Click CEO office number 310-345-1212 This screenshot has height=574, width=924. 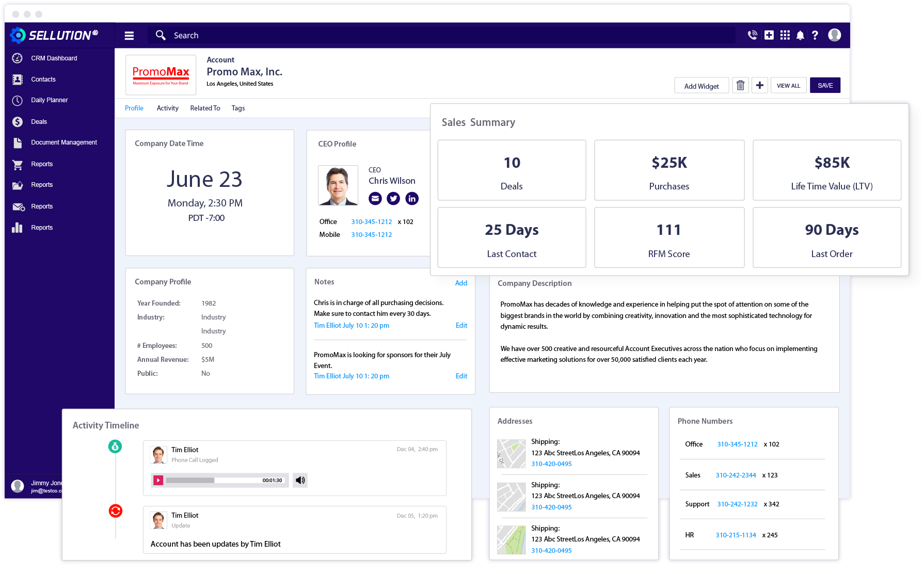pos(372,221)
